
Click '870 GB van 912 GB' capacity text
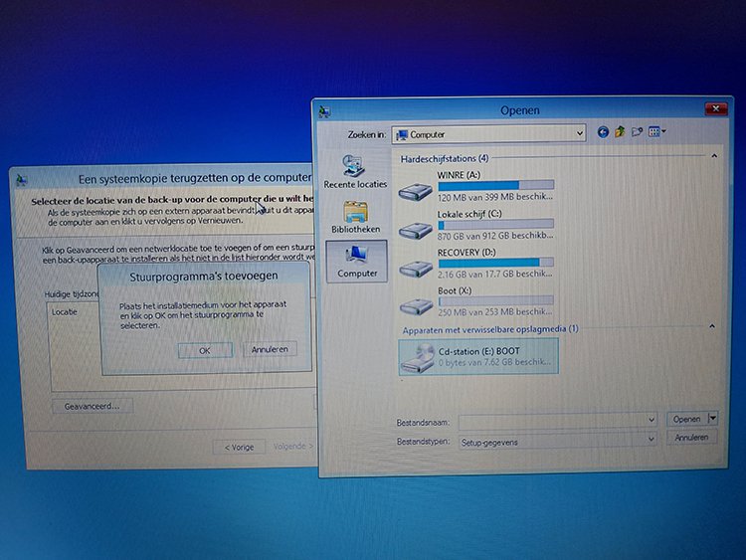(x=495, y=235)
